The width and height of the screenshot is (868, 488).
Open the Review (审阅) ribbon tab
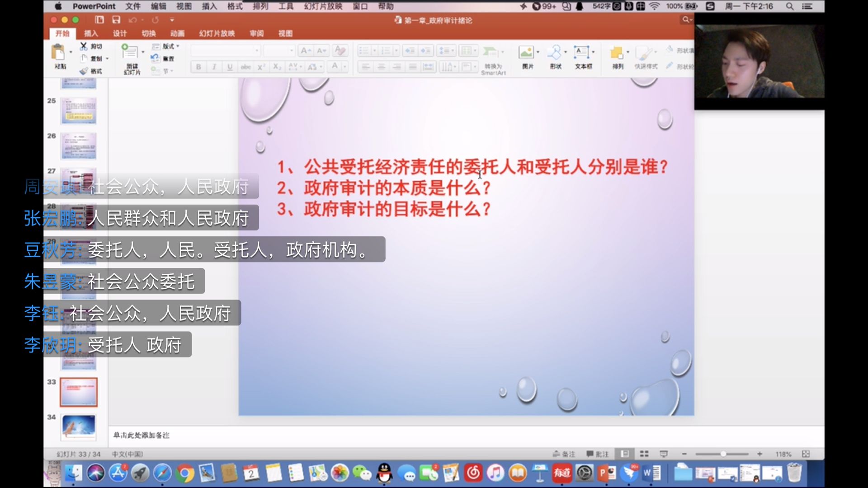click(256, 33)
